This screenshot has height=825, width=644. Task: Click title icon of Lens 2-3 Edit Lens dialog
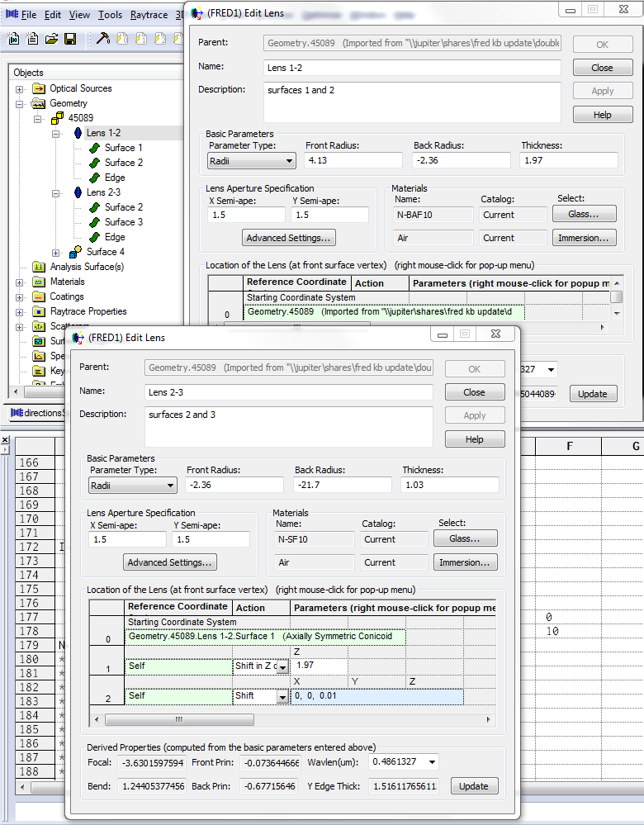[x=78, y=338]
